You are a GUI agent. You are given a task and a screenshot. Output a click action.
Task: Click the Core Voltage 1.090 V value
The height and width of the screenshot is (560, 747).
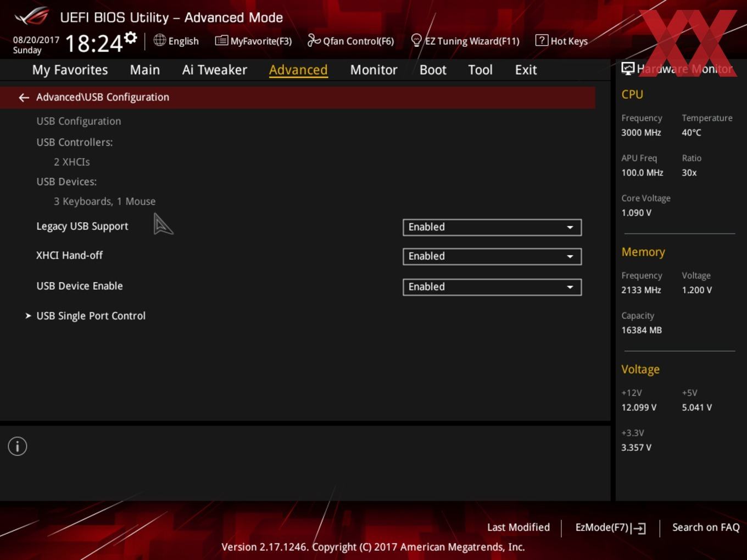point(636,213)
